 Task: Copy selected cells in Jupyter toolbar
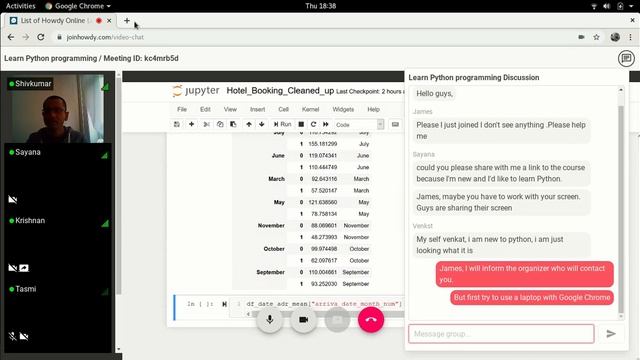click(x=220, y=124)
